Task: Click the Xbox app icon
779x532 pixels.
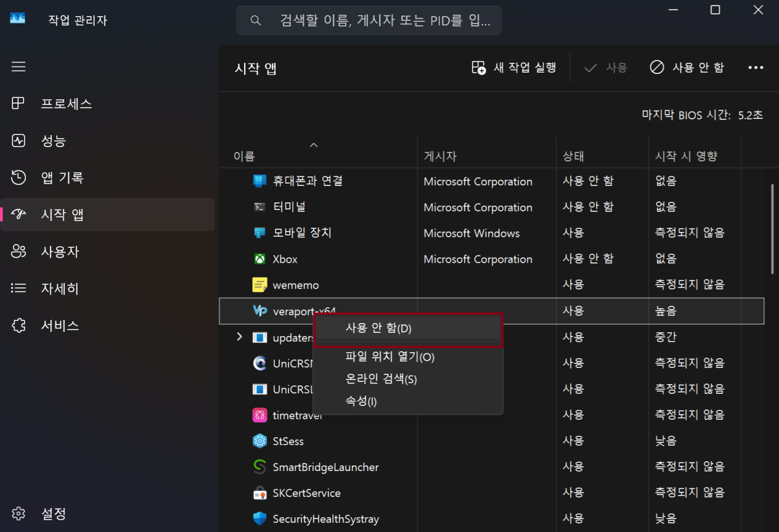Action: [260, 259]
